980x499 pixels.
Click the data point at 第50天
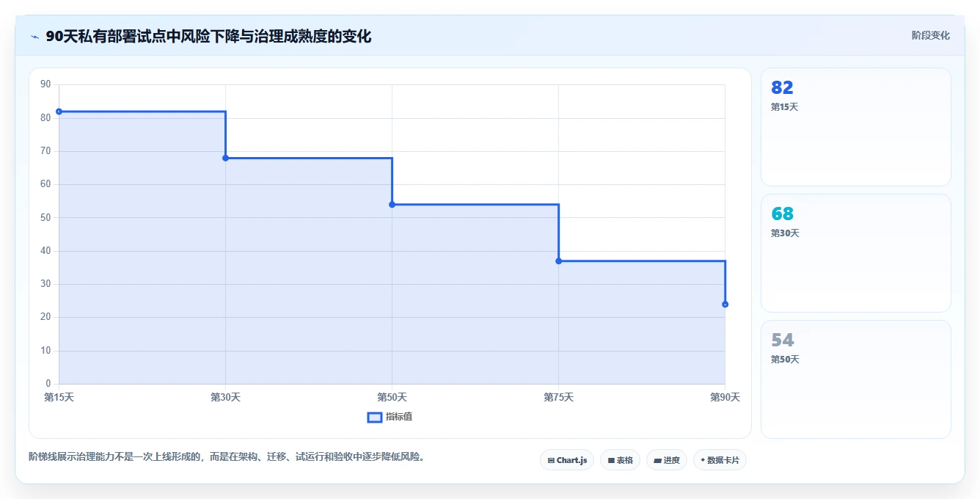[x=392, y=204]
